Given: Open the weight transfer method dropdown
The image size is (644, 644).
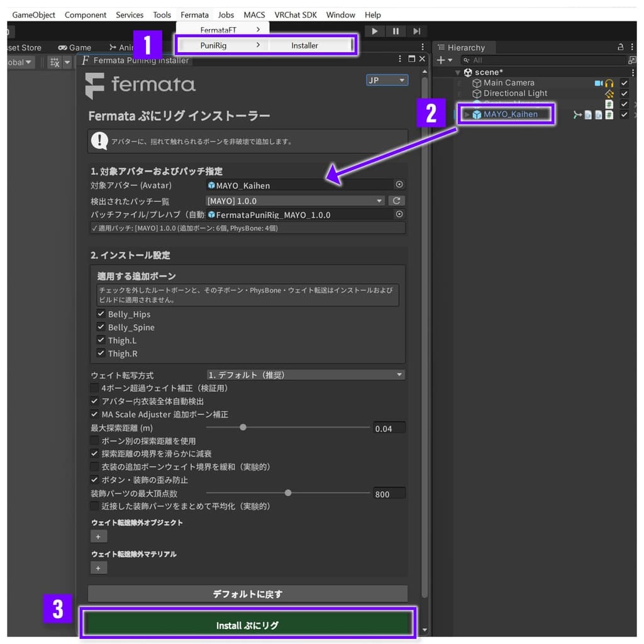Looking at the screenshot, I should tap(306, 375).
